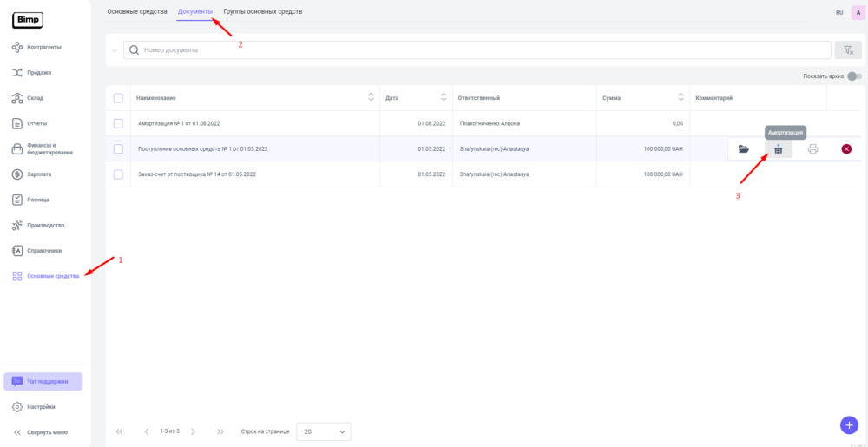Print the document with printer icon
Viewport: 868px width, 447px height.
[812, 149]
